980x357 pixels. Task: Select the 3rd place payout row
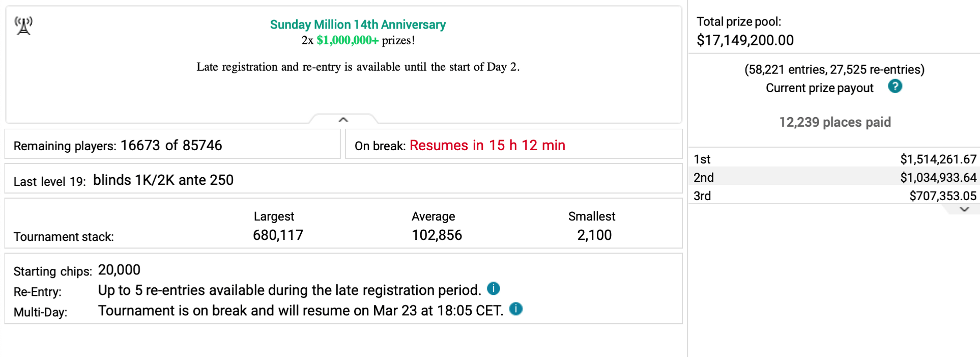(x=834, y=196)
